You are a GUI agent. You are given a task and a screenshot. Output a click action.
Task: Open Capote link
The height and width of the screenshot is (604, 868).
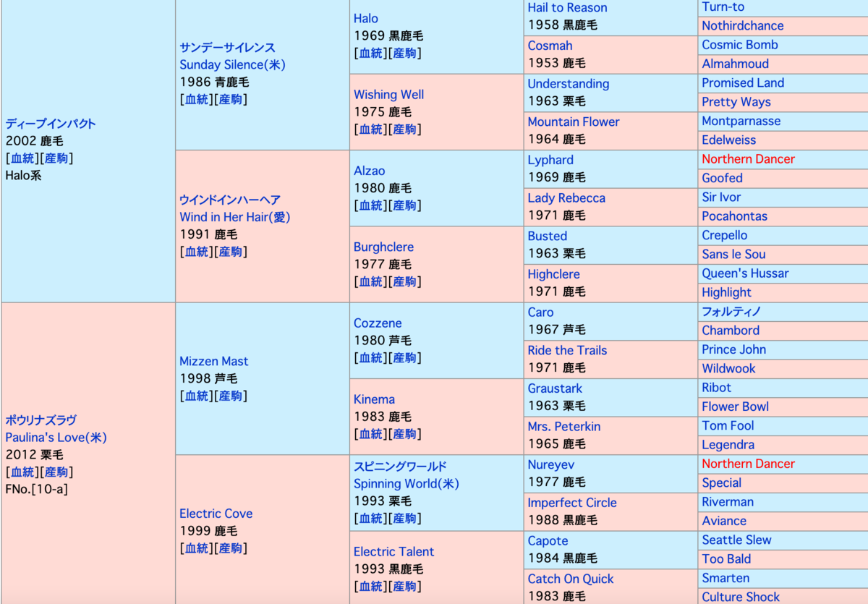(548, 541)
